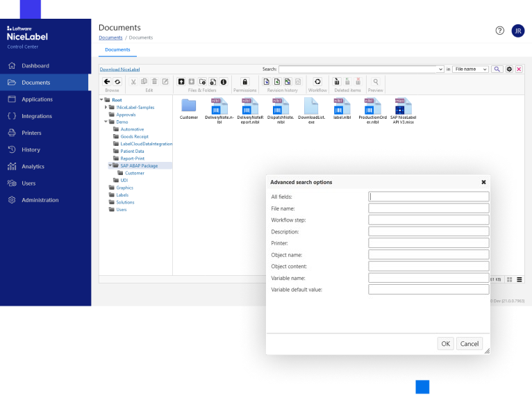The image size is (532, 396).
Task: Open Printers in the sidebar
Action: point(31,133)
